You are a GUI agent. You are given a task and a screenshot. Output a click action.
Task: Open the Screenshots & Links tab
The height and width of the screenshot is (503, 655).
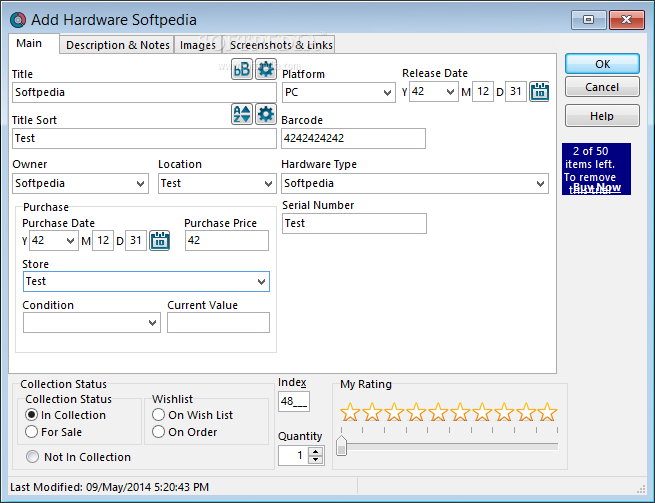click(281, 45)
